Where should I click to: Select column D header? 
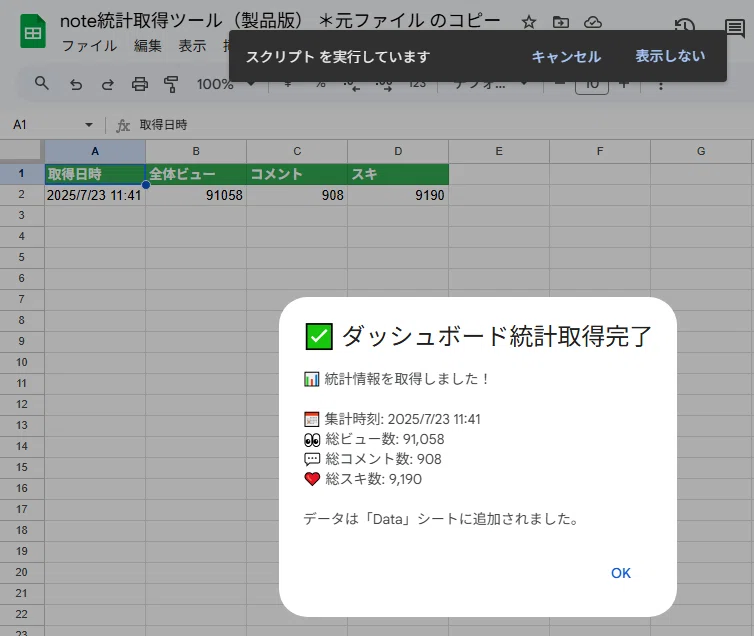click(x=398, y=151)
